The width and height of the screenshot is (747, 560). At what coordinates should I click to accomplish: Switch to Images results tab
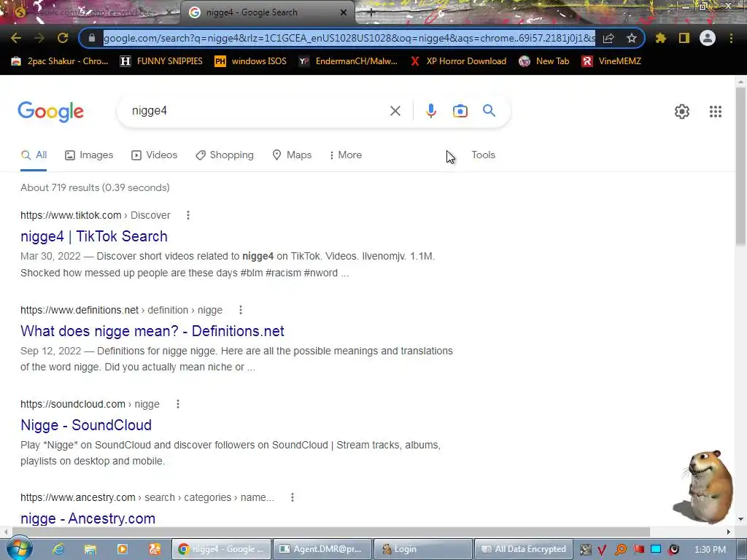click(89, 155)
